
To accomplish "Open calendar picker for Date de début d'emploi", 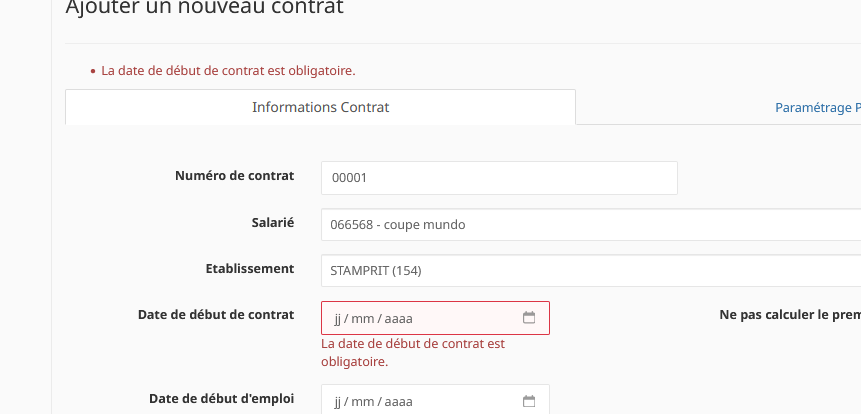I will point(528,401).
